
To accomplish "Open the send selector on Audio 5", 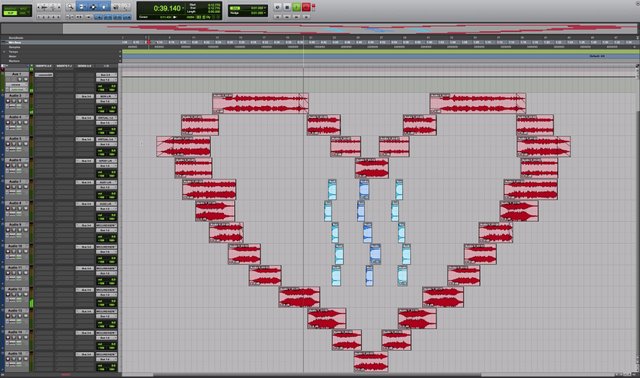I will point(85,139).
